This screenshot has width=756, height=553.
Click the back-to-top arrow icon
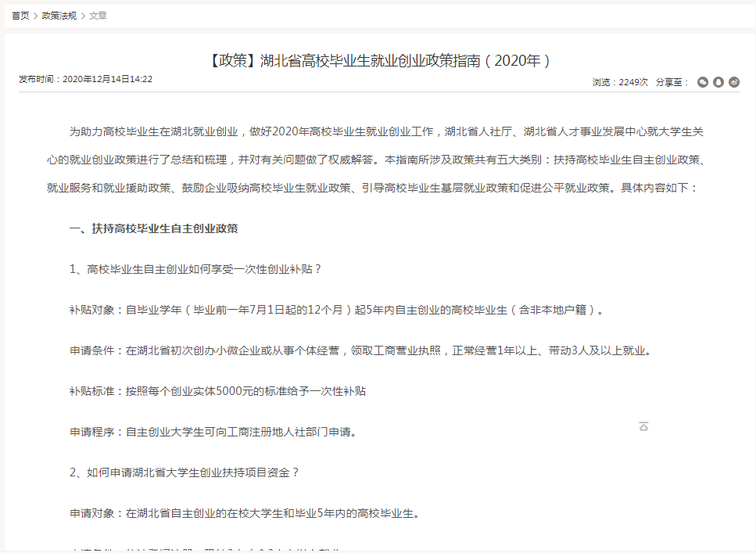[x=643, y=426]
